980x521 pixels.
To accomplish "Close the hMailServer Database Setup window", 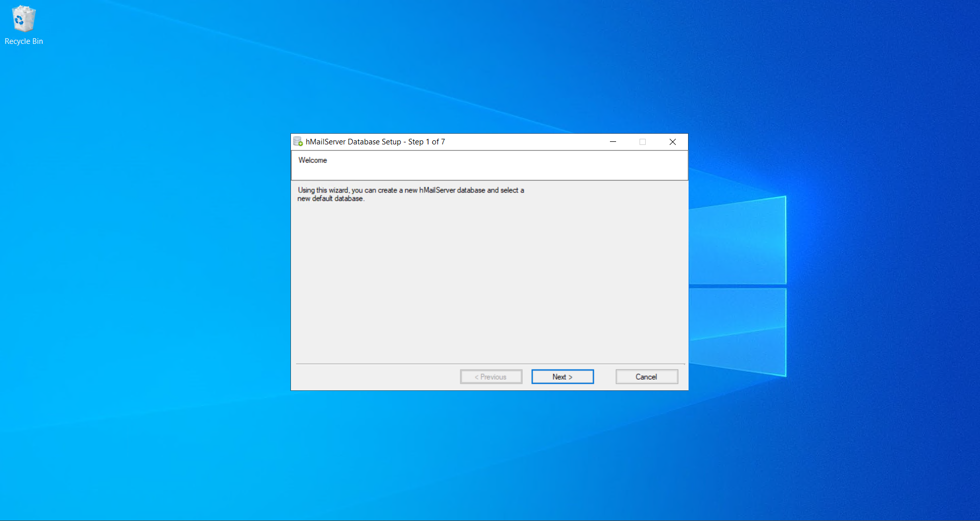I will pyautogui.click(x=673, y=142).
